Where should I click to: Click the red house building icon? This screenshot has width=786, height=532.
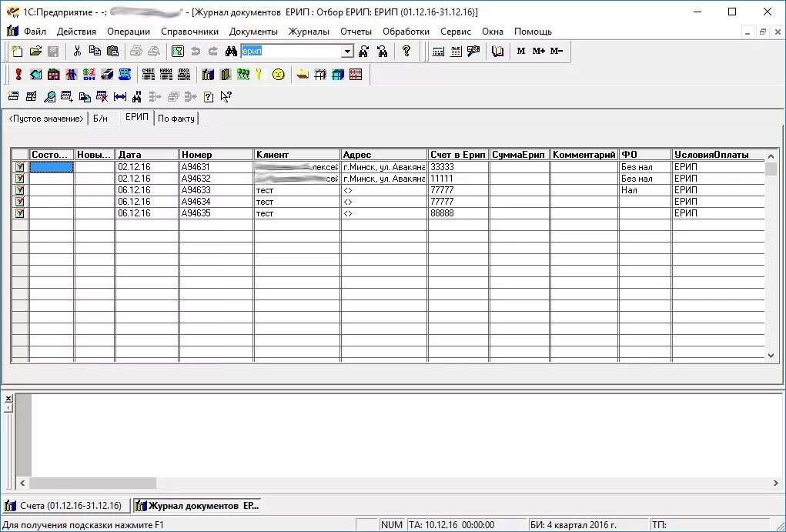point(54,75)
